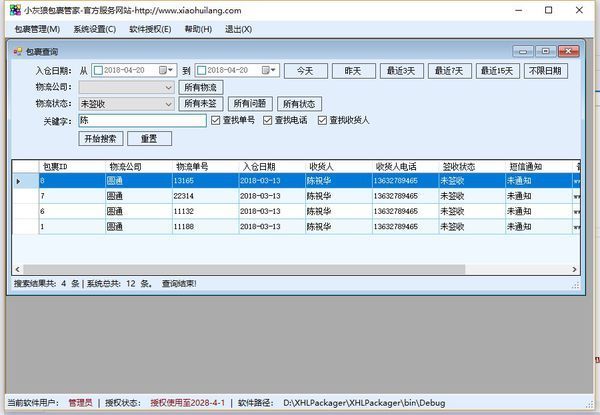Image resolution: width=600 pixels, height=415 pixels.
Task: Select the tracking number 11132 cell
Action: tap(205, 212)
